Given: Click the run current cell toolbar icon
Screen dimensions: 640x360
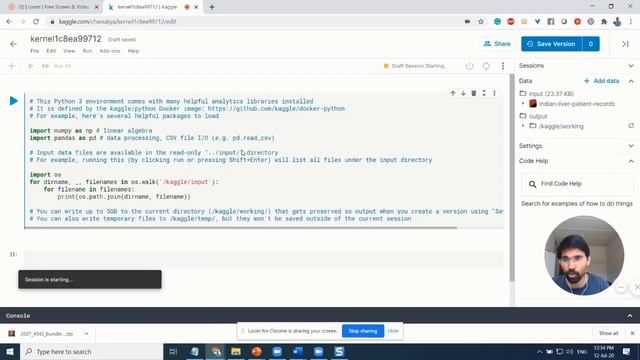Looking at the screenshot, I should click(30, 66).
